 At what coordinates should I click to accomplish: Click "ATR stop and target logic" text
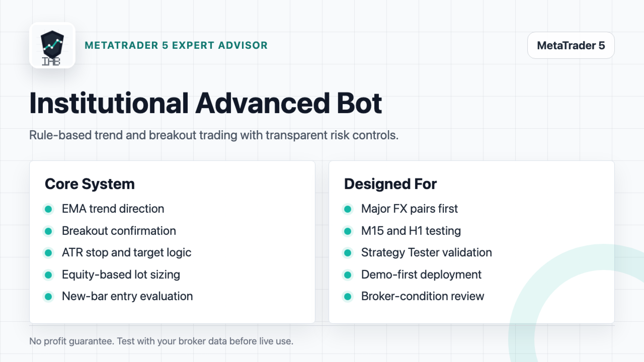point(127,252)
